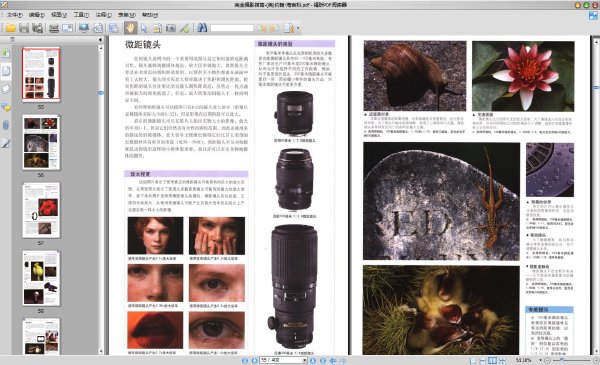This screenshot has height=365, width=600.
Task: Click the Open folder toolbar icon
Action: [x=10, y=28]
